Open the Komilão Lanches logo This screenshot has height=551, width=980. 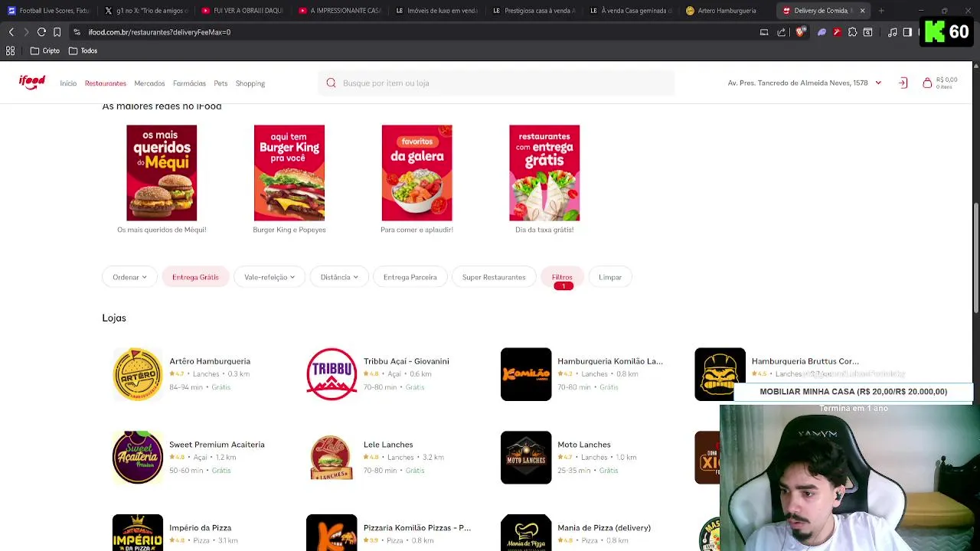coord(526,374)
